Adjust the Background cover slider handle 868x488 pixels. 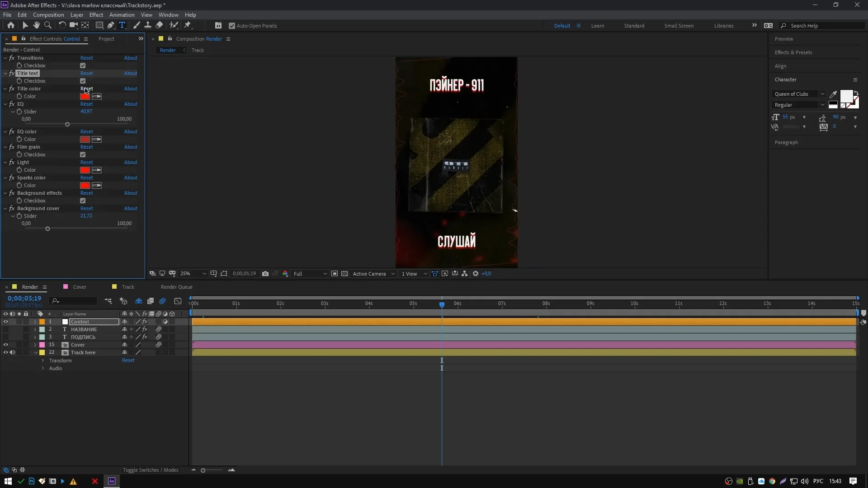pos(47,229)
